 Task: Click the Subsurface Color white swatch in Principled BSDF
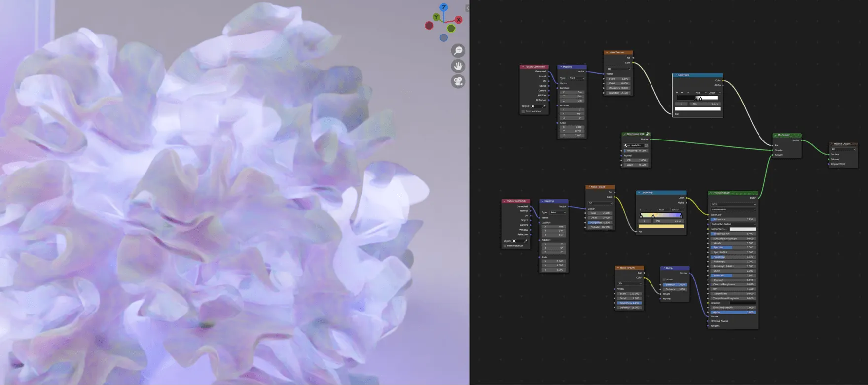tap(743, 229)
